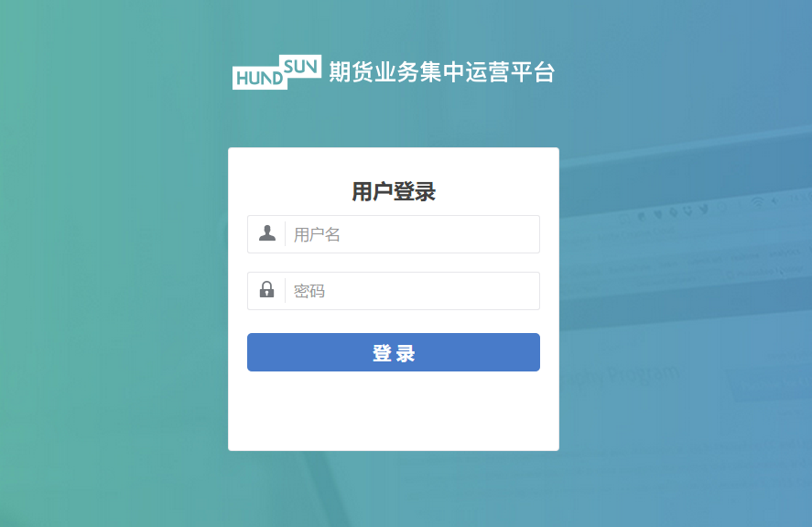This screenshot has height=527, width=812.
Task: Click the 登 character on login button
Action: point(382,353)
